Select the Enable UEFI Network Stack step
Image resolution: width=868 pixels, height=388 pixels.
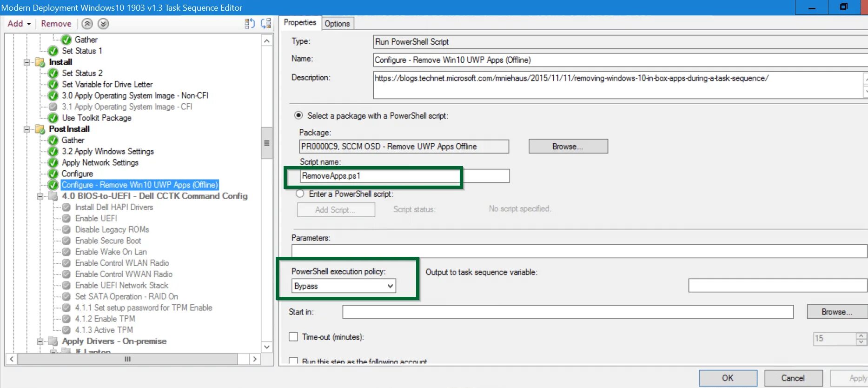tap(122, 285)
